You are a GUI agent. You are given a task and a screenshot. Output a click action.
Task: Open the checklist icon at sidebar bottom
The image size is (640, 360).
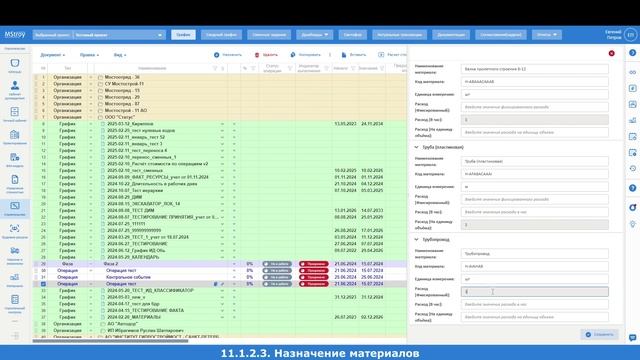point(15,300)
